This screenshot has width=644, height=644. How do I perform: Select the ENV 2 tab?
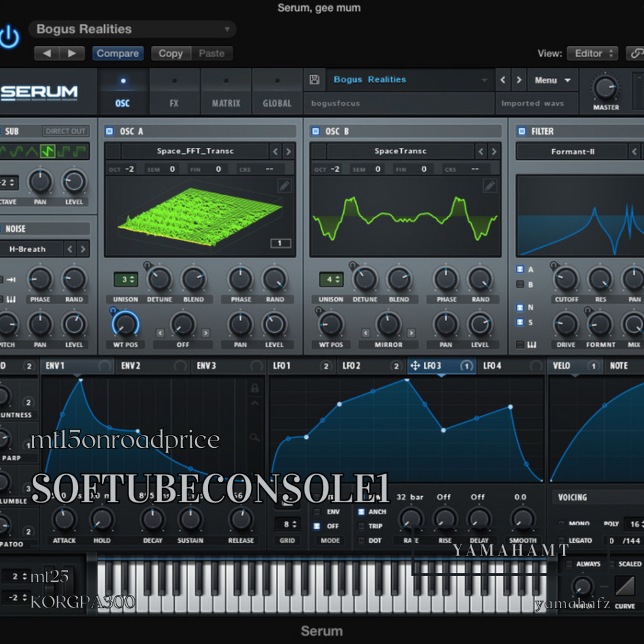[153, 365]
